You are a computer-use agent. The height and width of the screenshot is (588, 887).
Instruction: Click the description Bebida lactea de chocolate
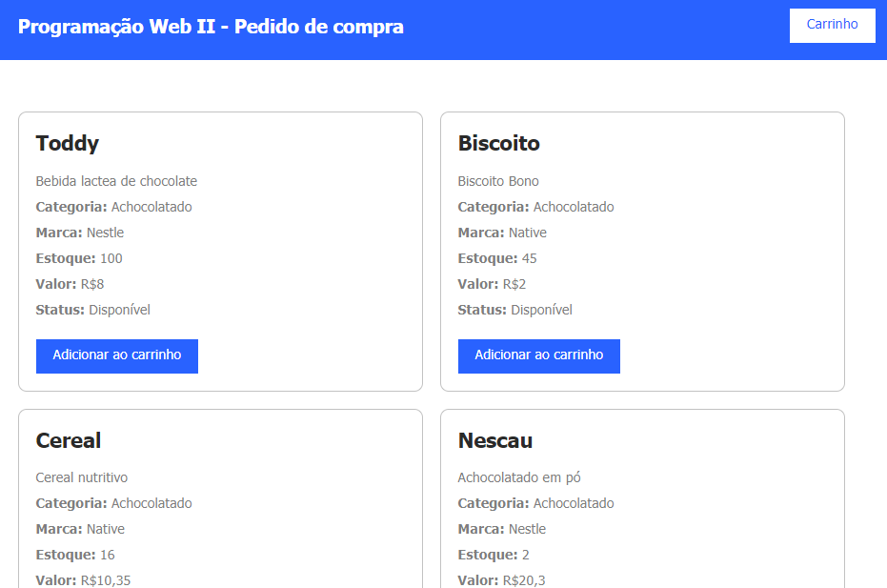[116, 181]
